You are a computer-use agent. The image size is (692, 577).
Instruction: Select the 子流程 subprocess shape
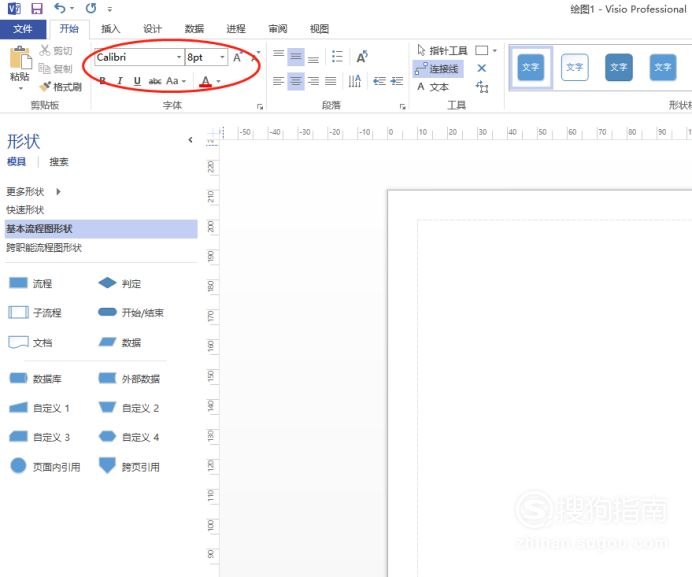pos(35,313)
